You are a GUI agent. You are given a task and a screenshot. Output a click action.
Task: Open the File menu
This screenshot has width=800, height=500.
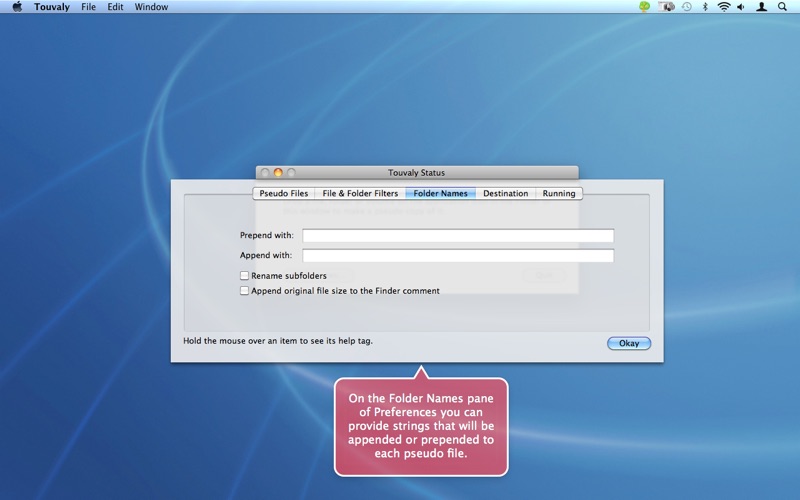pyautogui.click(x=88, y=7)
